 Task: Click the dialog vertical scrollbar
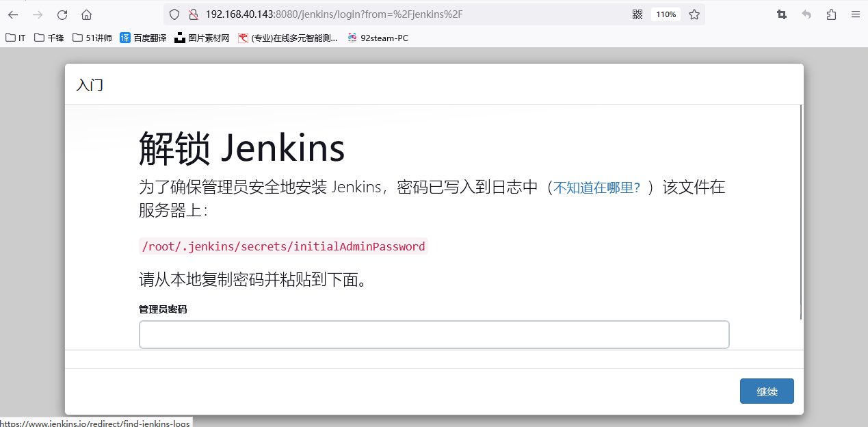click(801, 212)
